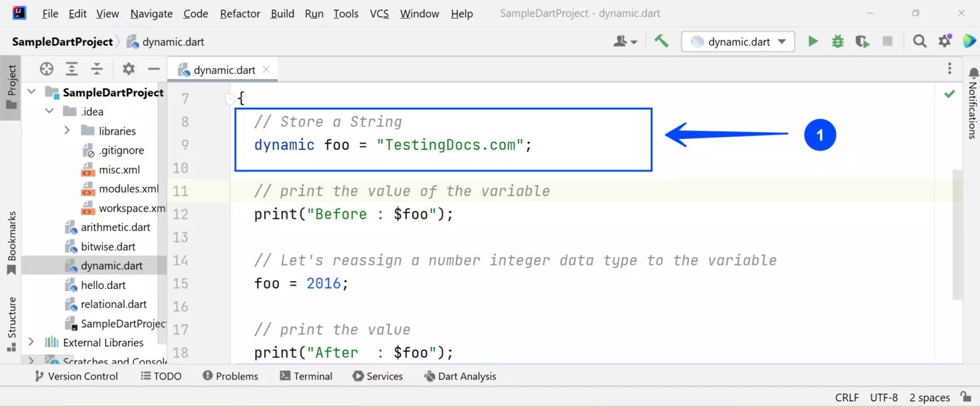Start debugging with the bug icon
Screen dimensions: 980x407
837,40
